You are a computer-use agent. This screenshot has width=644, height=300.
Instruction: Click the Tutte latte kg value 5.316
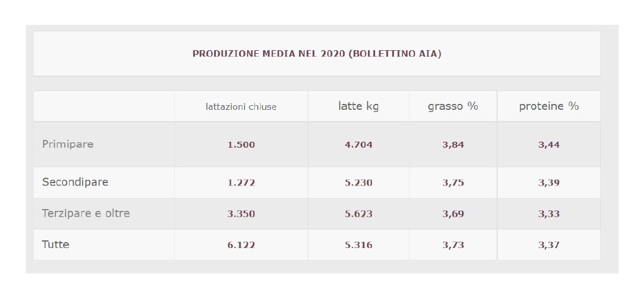359,245
